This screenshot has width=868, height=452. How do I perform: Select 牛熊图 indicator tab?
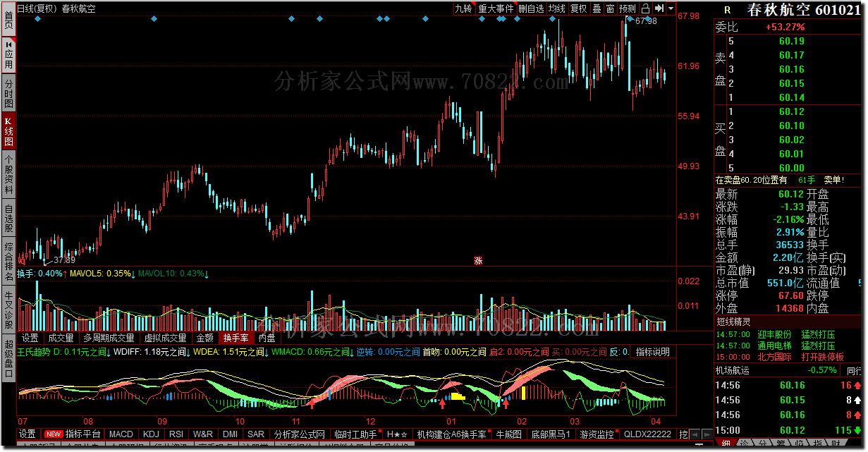point(508,434)
